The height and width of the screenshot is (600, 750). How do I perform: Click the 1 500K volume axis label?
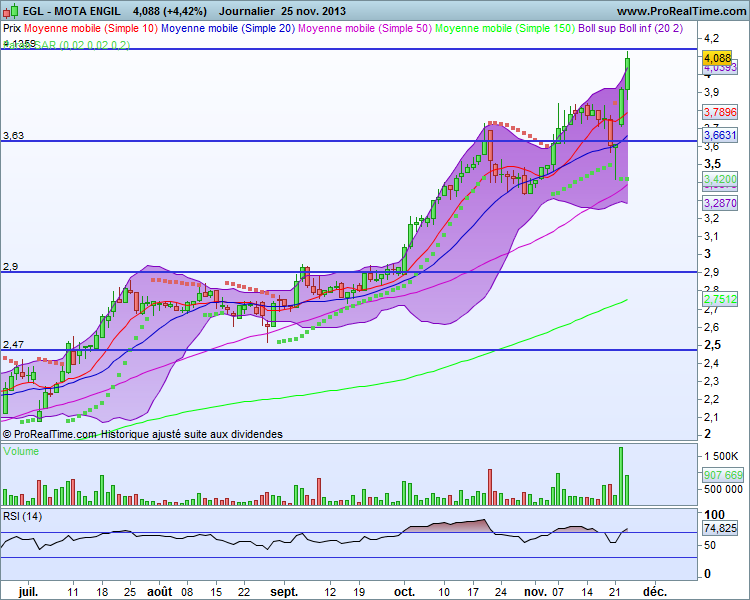[721, 456]
